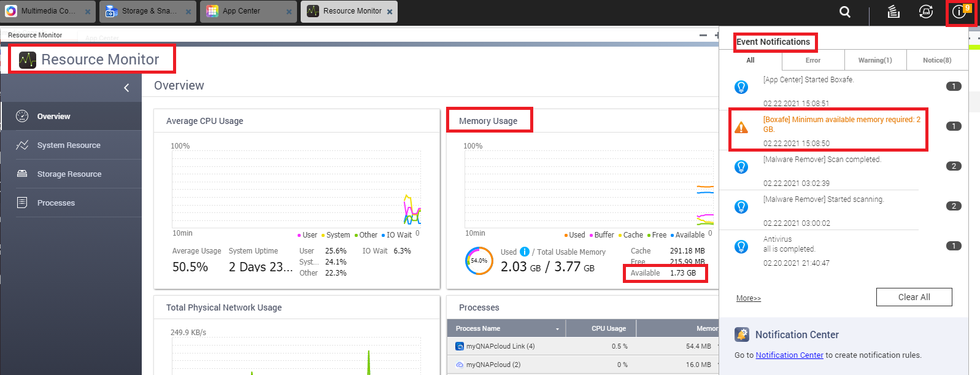
Task: Close the Multimedia Console tab
Action: tap(88, 12)
